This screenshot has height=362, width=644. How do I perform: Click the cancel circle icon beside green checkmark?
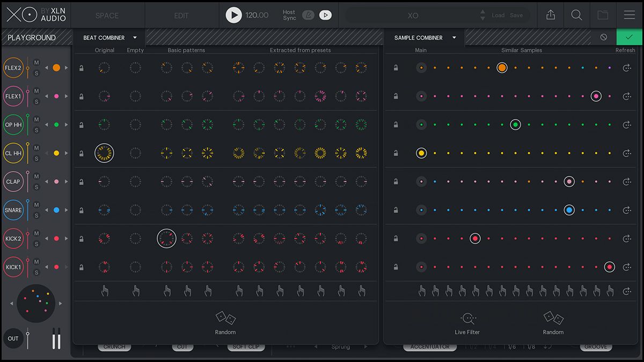coord(604,38)
